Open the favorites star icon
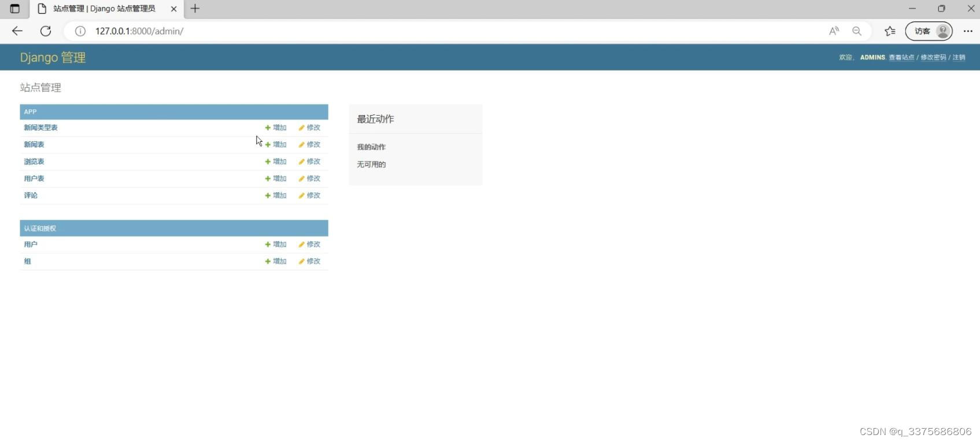The height and width of the screenshot is (442, 980). [890, 31]
